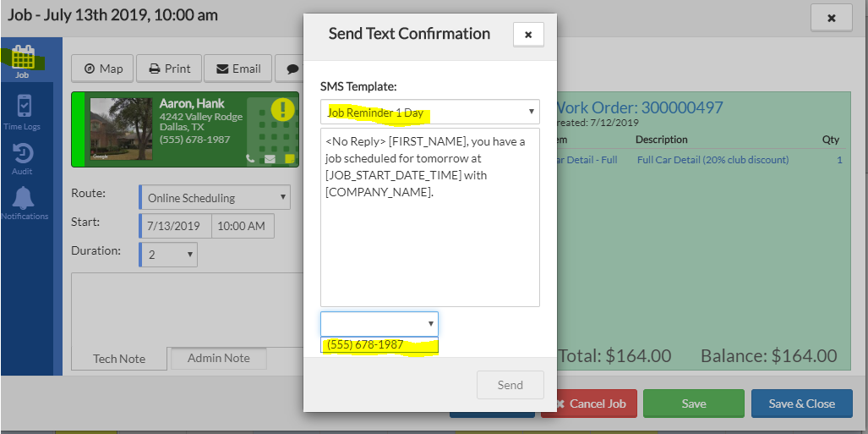
Task: Open the Duration dropdown
Action: coord(167,254)
